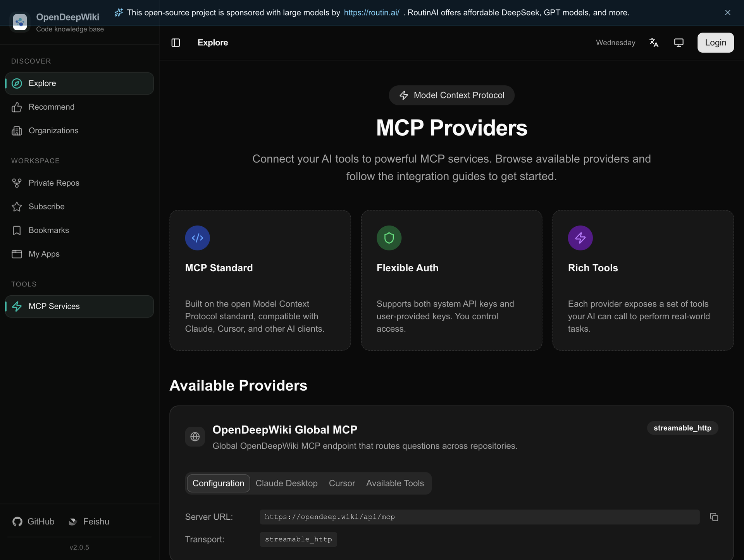Viewport: 744px width, 560px height.
Task: Select MCP Services under Tools
Action: [79, 306]
